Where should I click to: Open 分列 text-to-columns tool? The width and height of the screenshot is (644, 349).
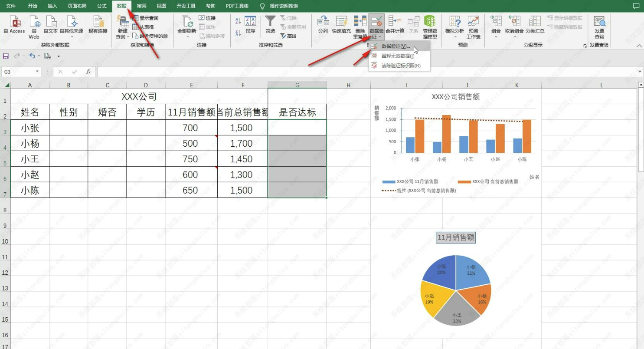point(323,24)
